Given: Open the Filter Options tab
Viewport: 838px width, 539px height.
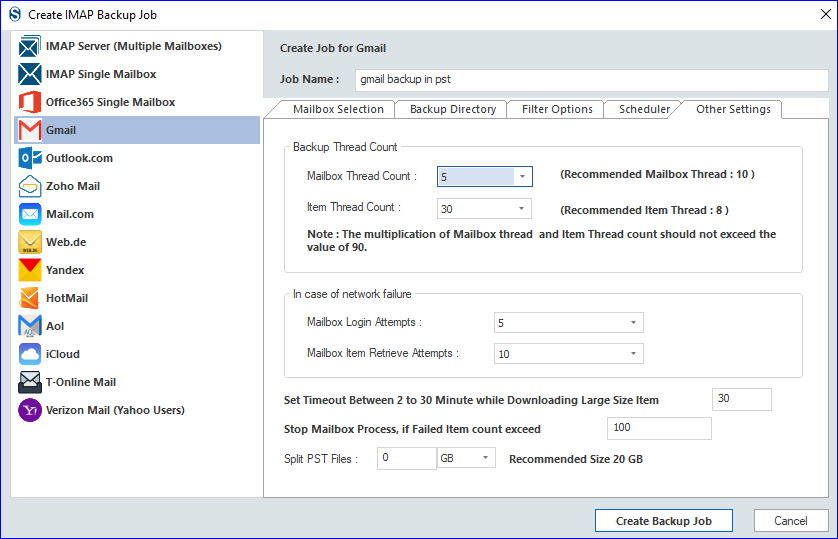Looking at the screenshot, I should click(x=557, y=109).
